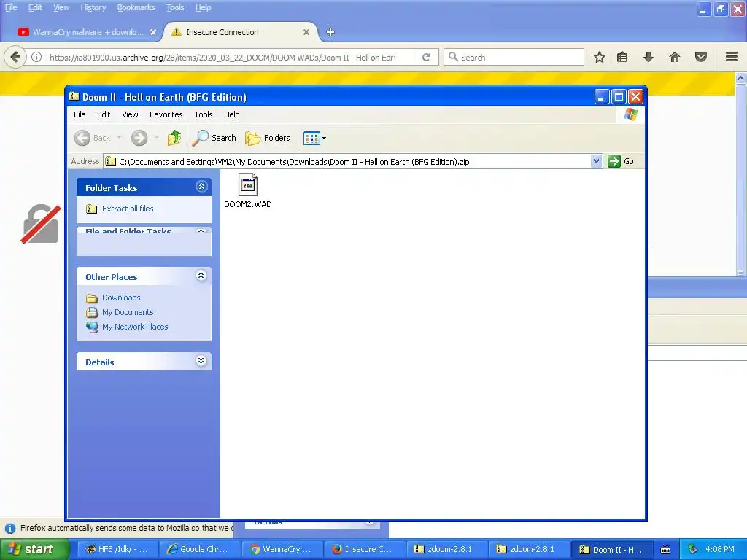Click Extract all files link

click(x=128, y=209)
